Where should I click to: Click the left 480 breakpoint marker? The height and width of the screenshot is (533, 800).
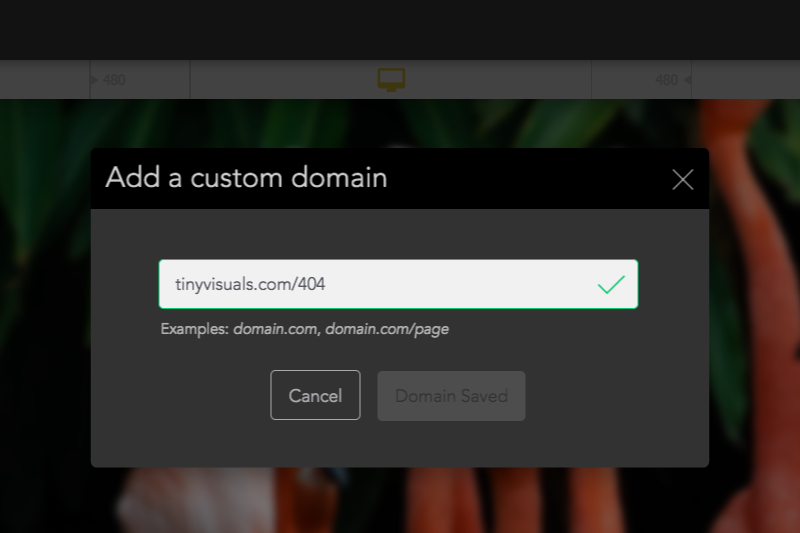[108, 80]
